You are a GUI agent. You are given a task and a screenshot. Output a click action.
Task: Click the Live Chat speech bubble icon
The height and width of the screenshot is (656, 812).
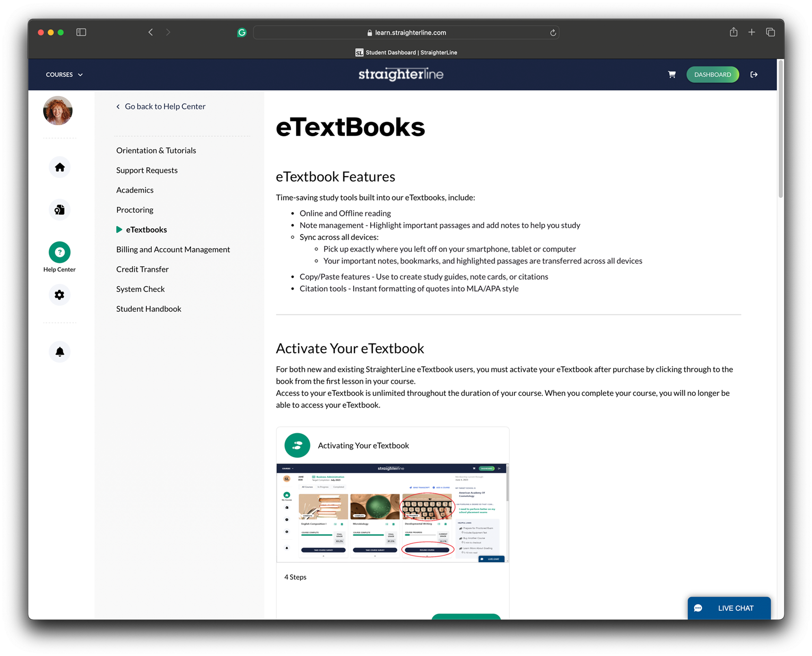(x=698, y=608)
